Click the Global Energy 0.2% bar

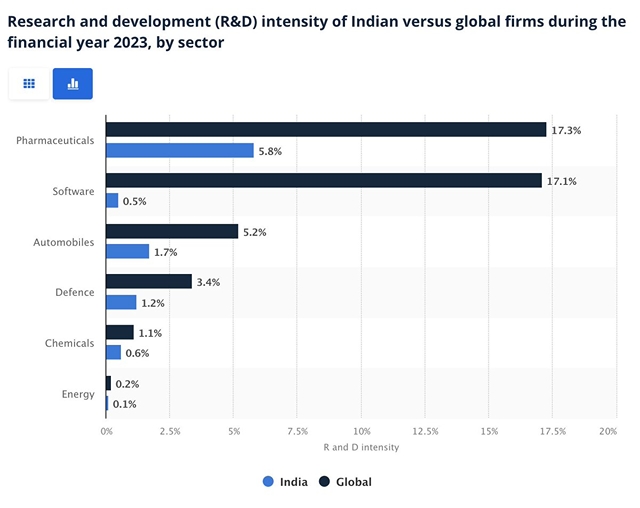click(109, 383)
